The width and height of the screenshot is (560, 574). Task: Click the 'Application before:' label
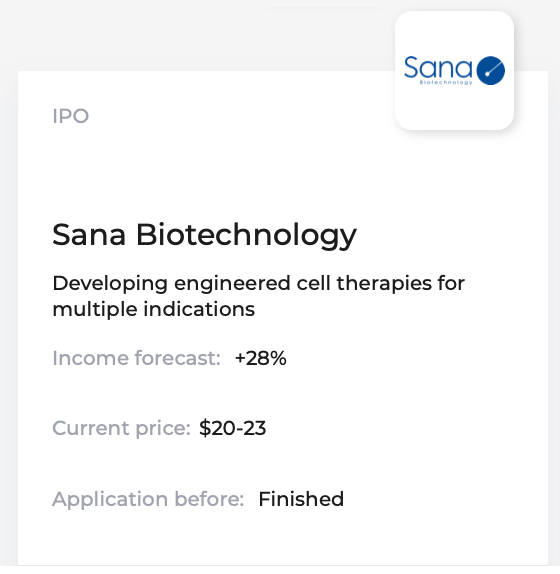[148, 499]
